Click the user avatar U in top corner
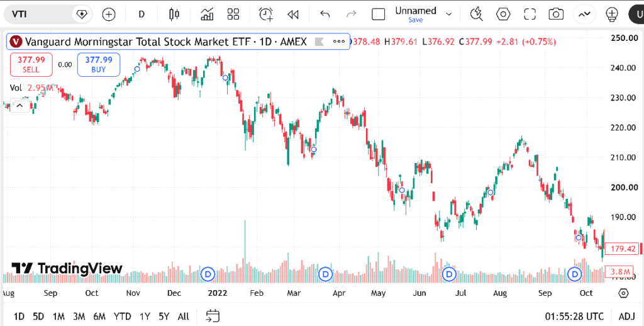Screen dimensions: 644x326 click(636, 14)
